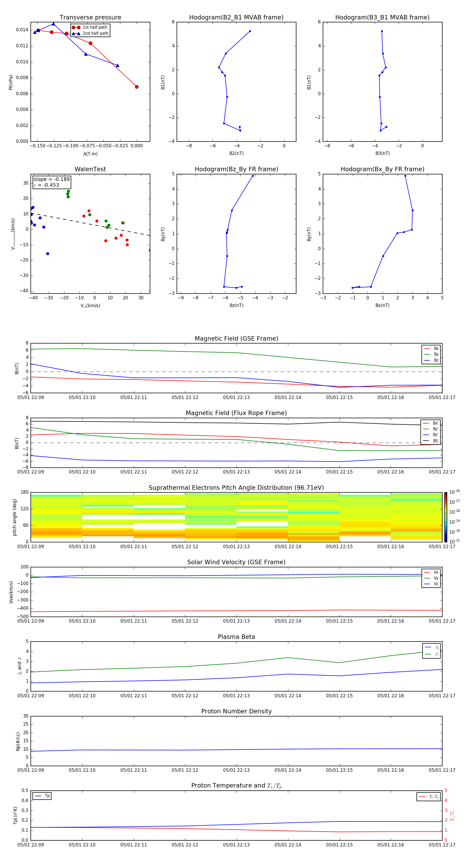Viewport: 473px width, 868px height.
Task: Click the "Plasma Beta" plot title
Action: (236, 637)
